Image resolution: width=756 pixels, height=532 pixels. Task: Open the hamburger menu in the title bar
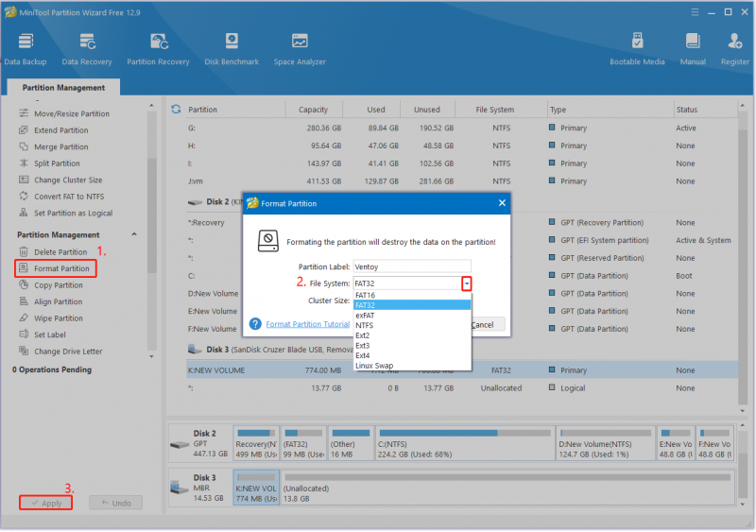695,12
